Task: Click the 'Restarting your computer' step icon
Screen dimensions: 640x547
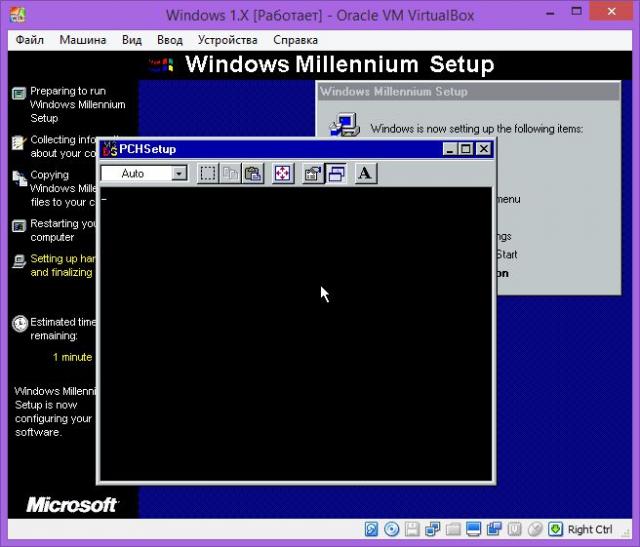Action: tap(19, 226)
